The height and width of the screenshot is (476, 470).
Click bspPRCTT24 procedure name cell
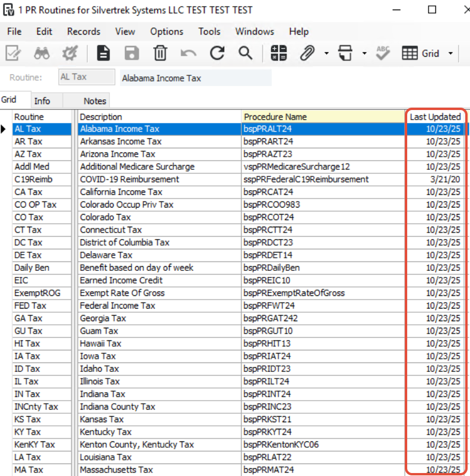pyautogui.click(x=323, y=230)
